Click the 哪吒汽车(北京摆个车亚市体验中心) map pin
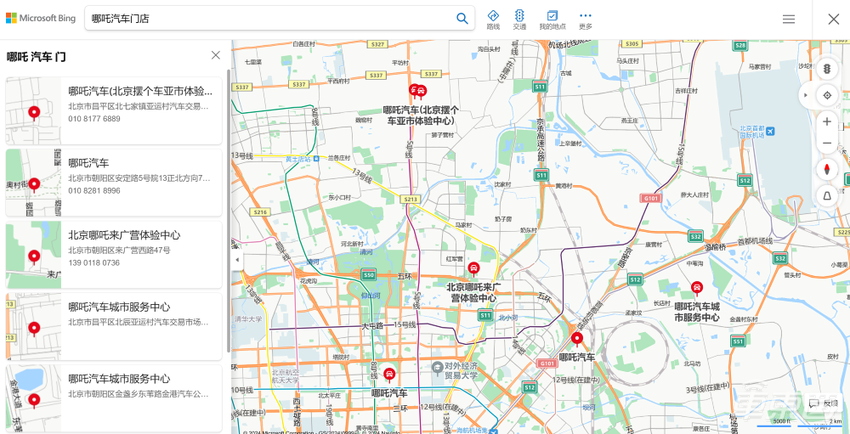This screenshot has height=434, width=850. (x=418, y=91)
